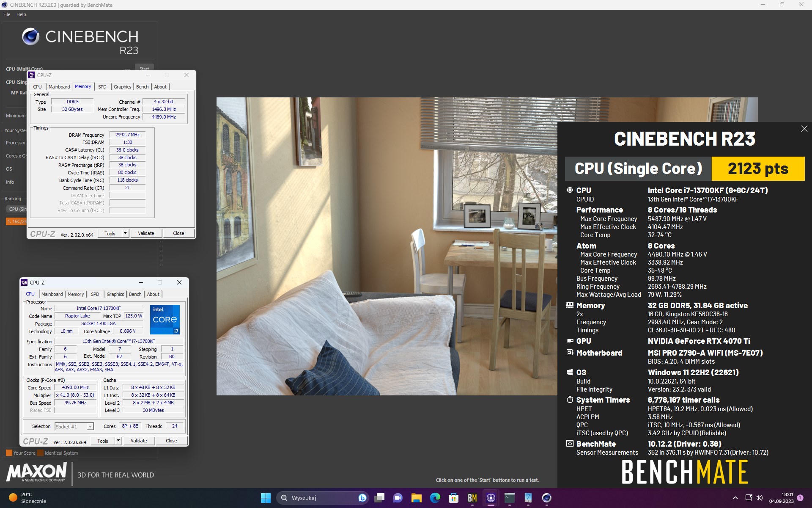The height and width of the screenshot is (508, 812).
Task: Click the Intel Core i7 badge in CPU-Z
Action: click(x=165, y=320)
